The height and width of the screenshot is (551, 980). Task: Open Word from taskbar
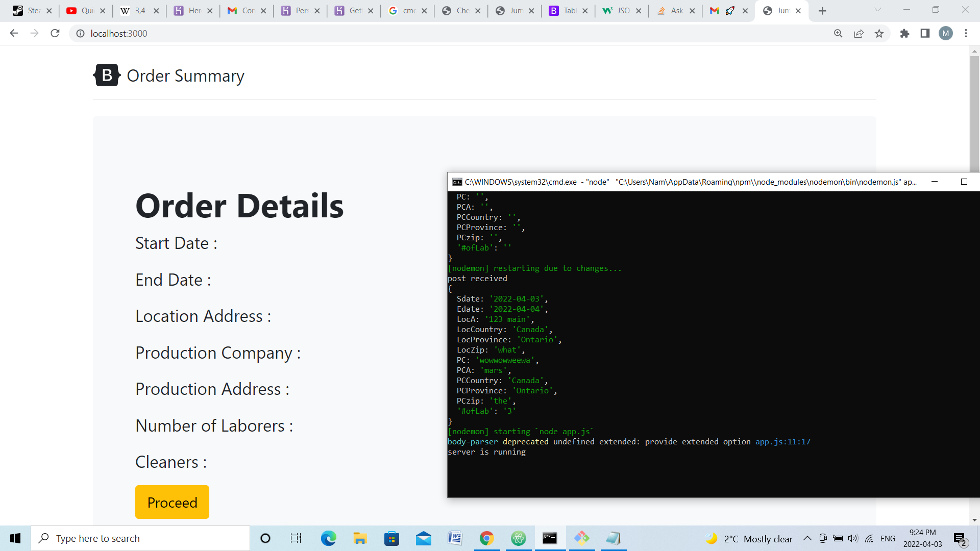pos(455,538)
